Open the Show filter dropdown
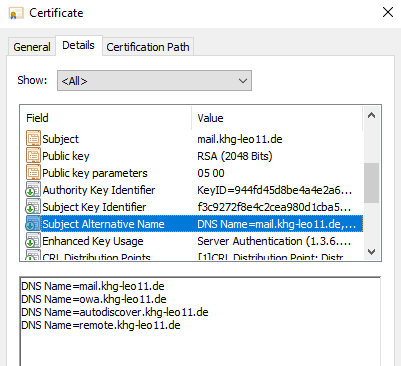Image resolution: width=401 pixels, height=366 pixels. tap(154, 81)
